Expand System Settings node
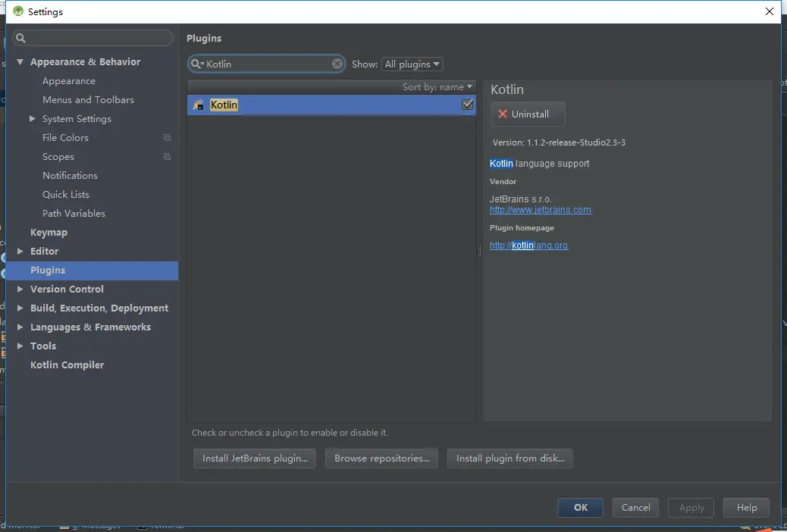 [x=32, y=118]
